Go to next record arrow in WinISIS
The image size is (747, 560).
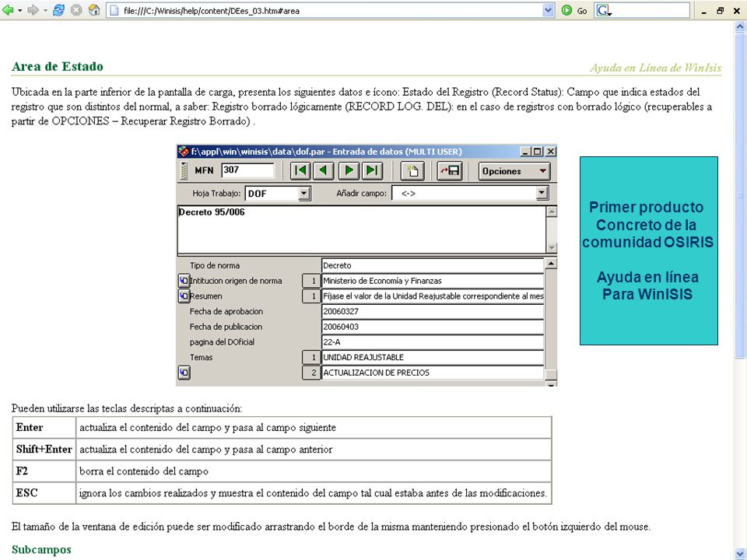pyautogui.click(x=349, y=170)
